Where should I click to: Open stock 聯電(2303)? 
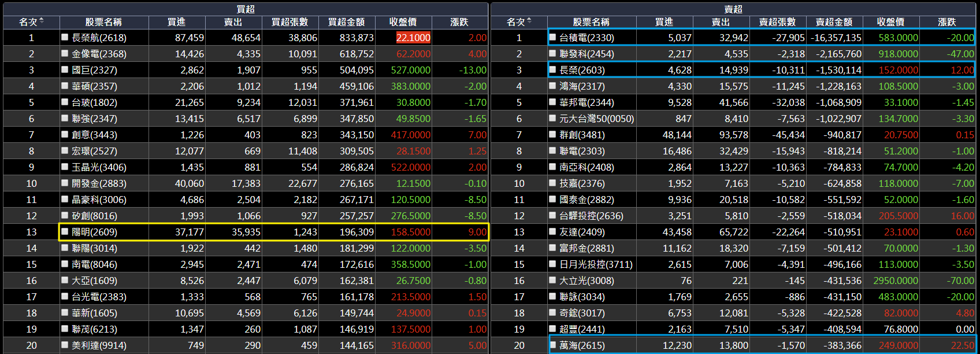tap(582, 151)
